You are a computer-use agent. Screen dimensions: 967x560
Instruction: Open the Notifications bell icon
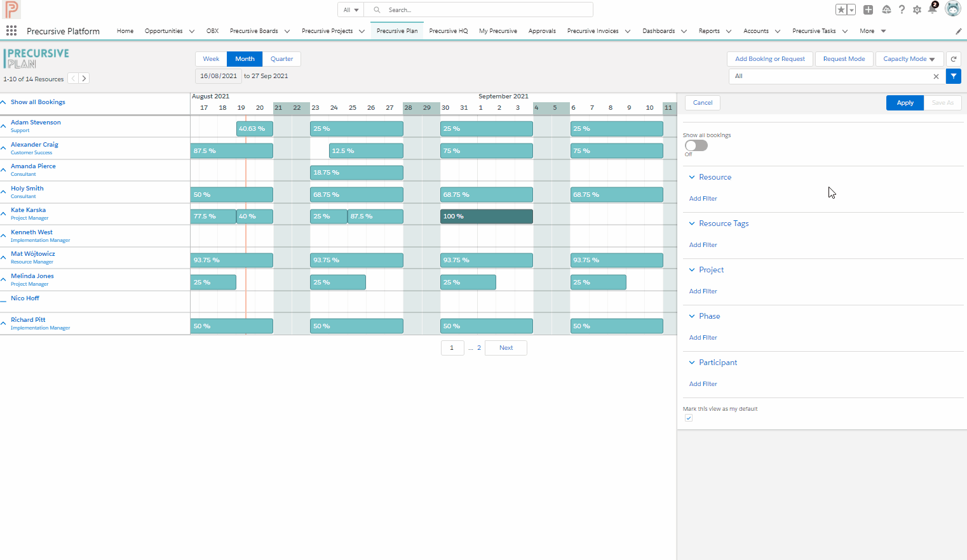[x=932, y=9]
